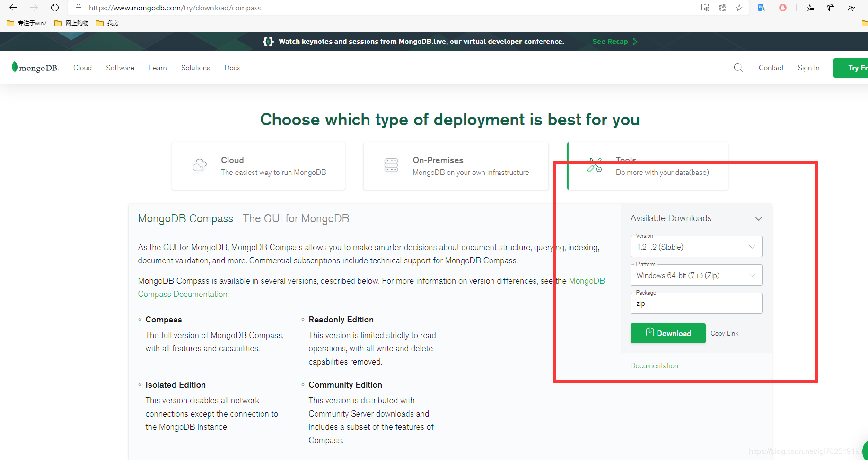The height and width of the screenshot is (460, 868).
Task: Collapse the Available Downloads section chevron
Action: click(758, 219)
